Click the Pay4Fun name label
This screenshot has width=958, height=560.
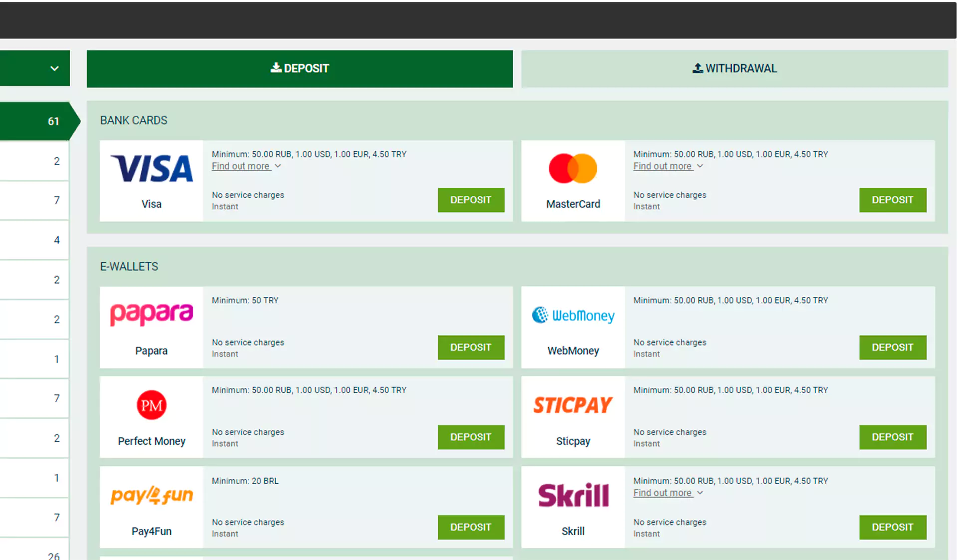pyautogui.click(x=151, y=531)
